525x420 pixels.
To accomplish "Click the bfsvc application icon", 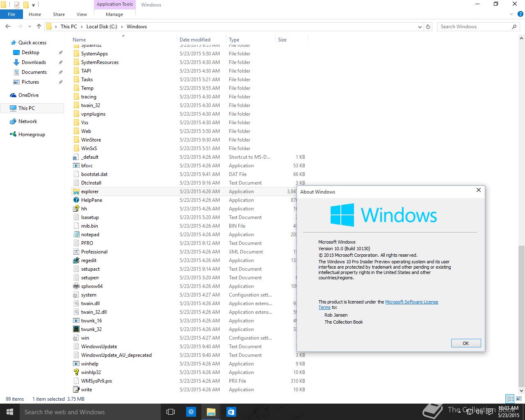I will tap(76, 166).
